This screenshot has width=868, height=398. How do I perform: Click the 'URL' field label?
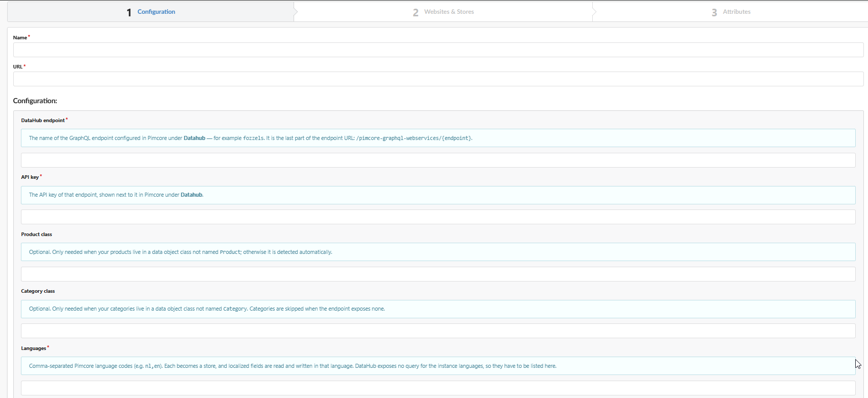[18, 66]
